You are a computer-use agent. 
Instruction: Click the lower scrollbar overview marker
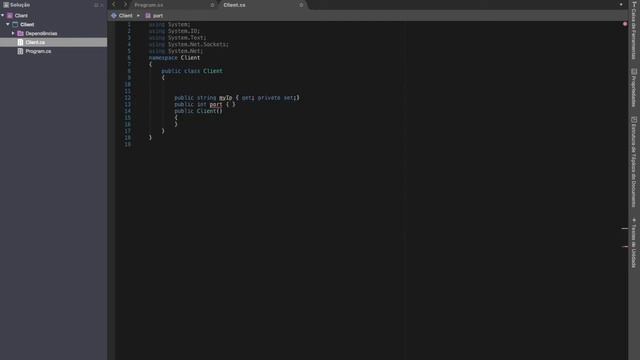pos(624,247)
